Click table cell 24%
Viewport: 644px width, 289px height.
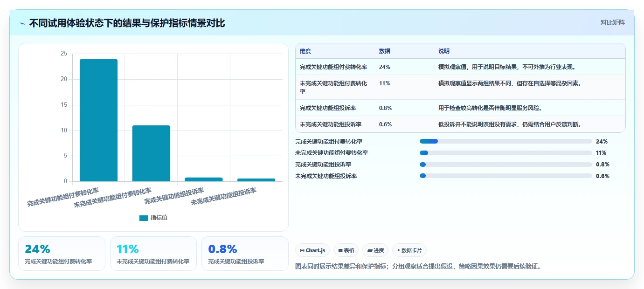pos(385,67)
